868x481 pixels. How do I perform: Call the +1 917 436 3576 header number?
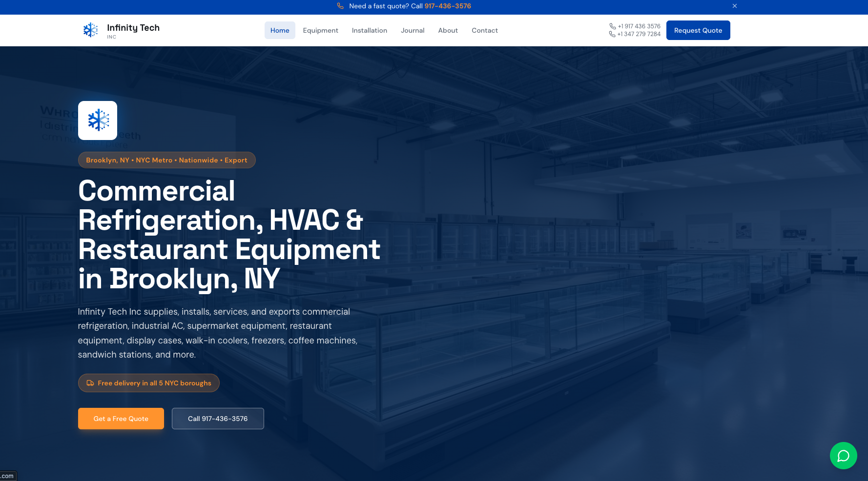639,26
